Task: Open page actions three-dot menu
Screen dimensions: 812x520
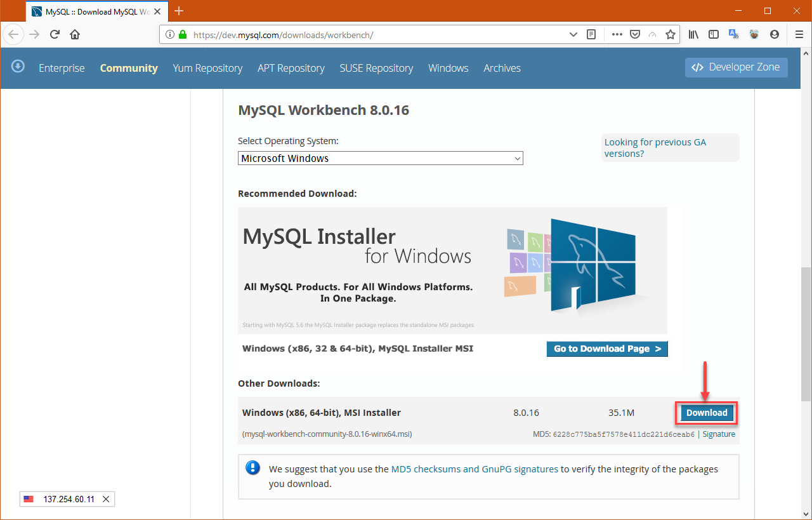Action: pyautogui.click(x=617, y=34)
